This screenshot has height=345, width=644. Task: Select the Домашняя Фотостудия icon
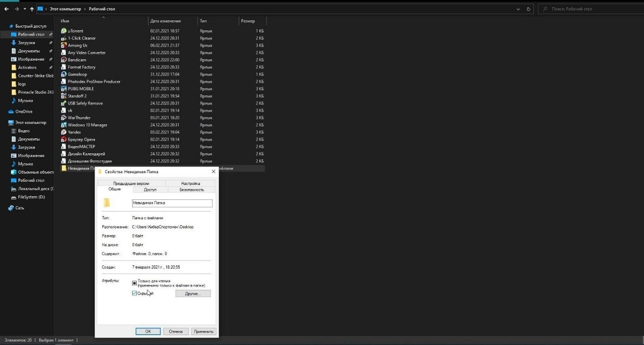(64, 161)
